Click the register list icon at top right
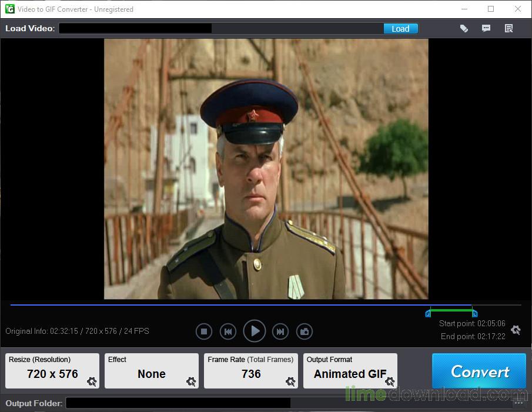This screenshot has height=412, width=532. (509, 28)
